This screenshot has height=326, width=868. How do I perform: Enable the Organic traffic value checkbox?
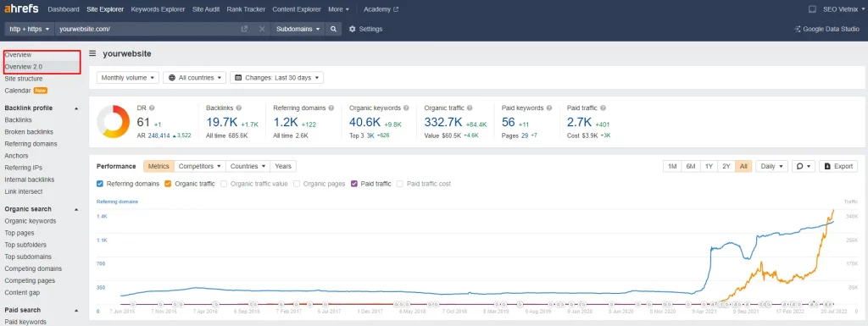[x=224, y=184]
